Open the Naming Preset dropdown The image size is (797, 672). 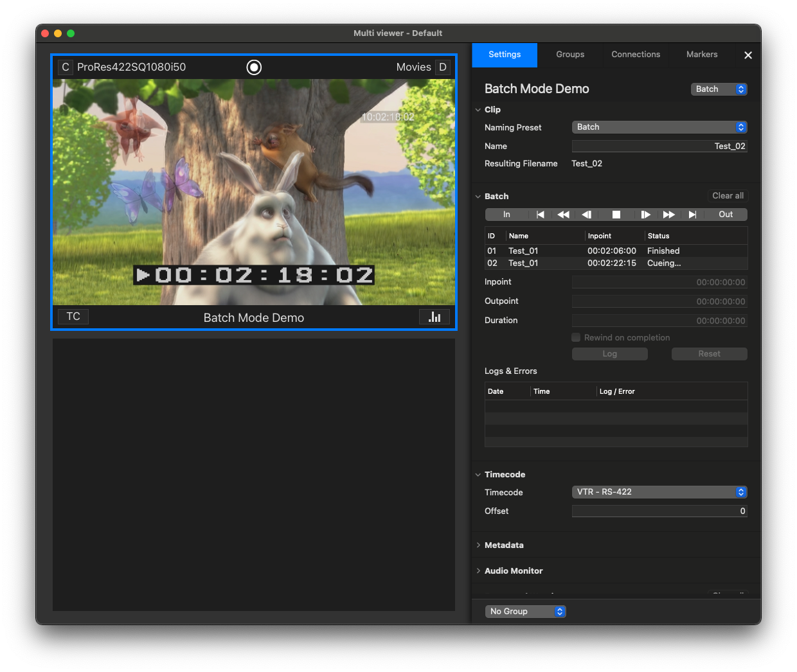click(x=659, y=127)
